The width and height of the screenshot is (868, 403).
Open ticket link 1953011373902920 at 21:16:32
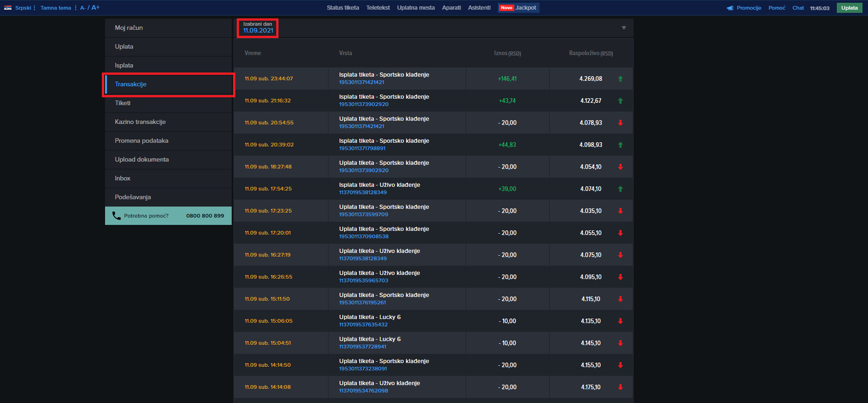(363, 105)
